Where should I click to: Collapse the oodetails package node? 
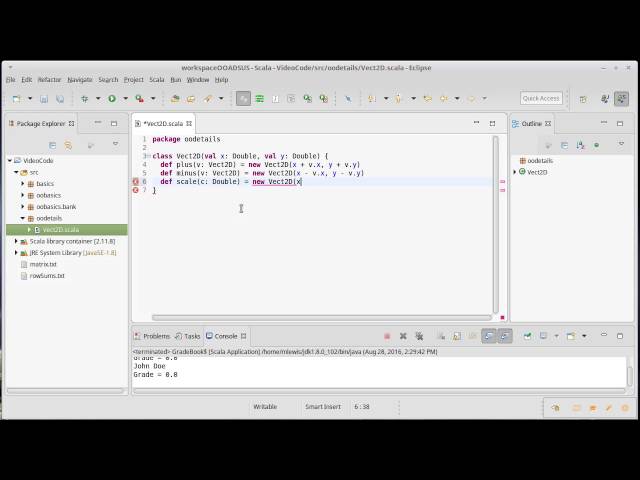tap(23, 218)
